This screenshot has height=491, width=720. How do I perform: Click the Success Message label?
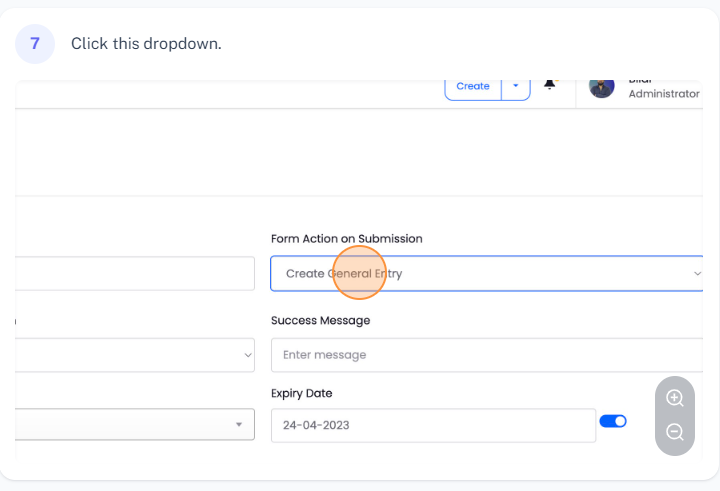[x=320, y=321]
